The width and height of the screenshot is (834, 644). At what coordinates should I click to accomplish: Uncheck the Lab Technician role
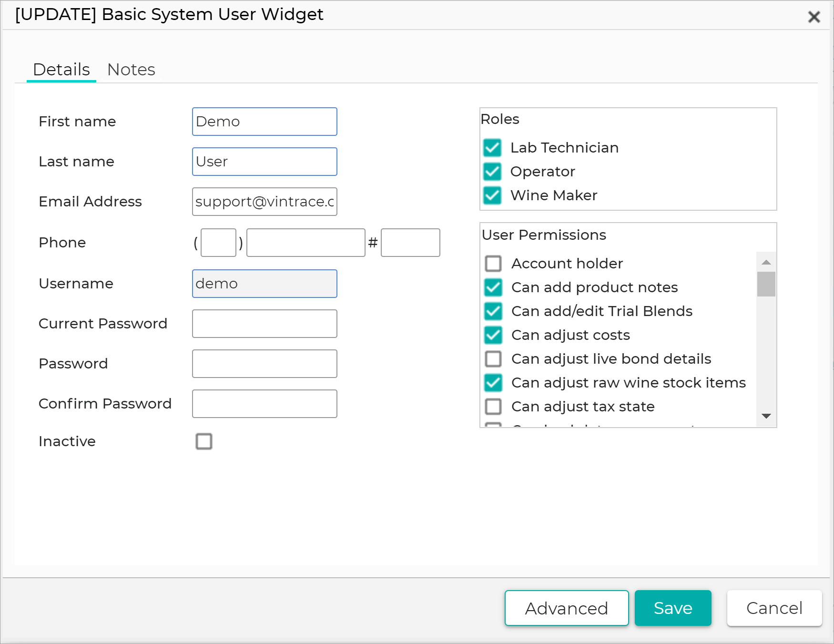(x=492, y=148)
